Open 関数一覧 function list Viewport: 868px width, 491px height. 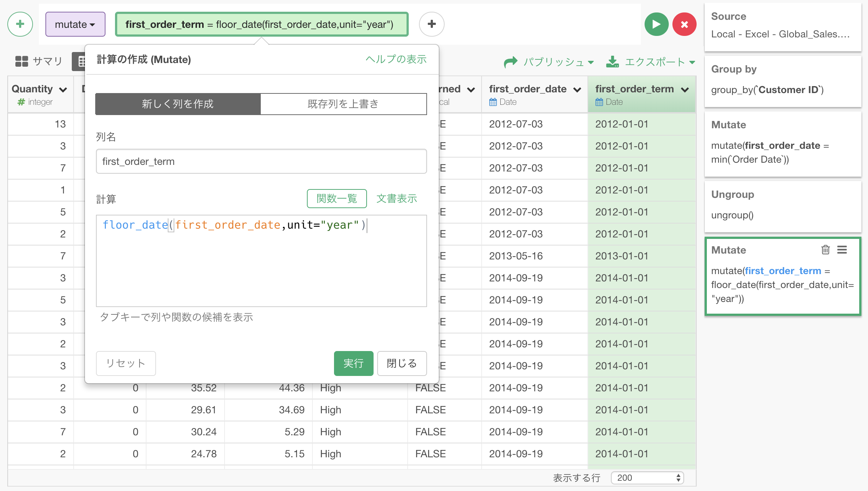point(337,199)
